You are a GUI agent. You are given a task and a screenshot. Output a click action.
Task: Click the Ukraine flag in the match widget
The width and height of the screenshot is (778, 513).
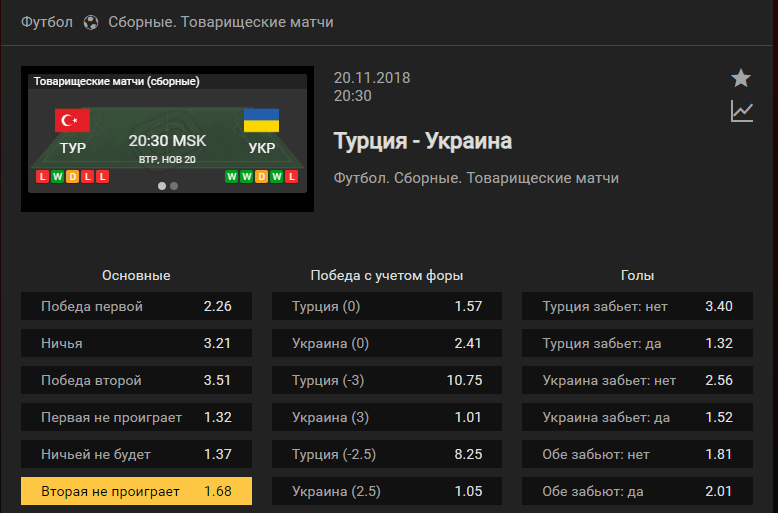[261, 120]
